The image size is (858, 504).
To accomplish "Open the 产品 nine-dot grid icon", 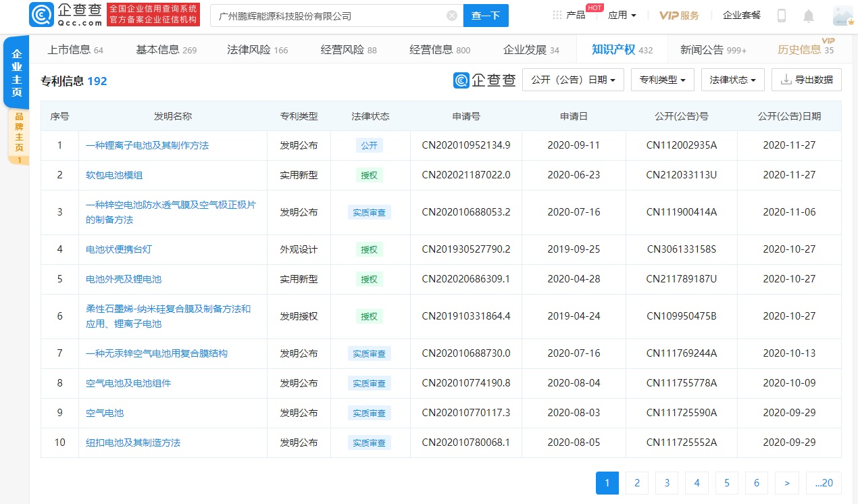I will click(x=556, y=14).
